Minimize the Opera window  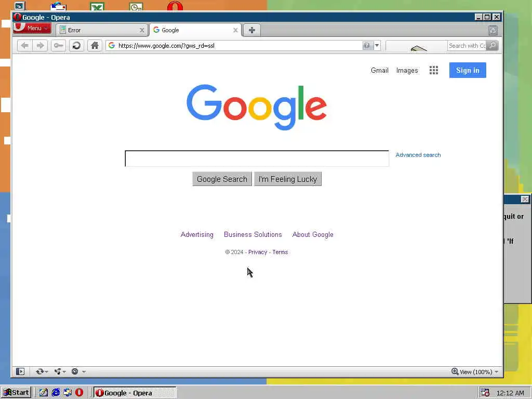click(x=478, y=17)
